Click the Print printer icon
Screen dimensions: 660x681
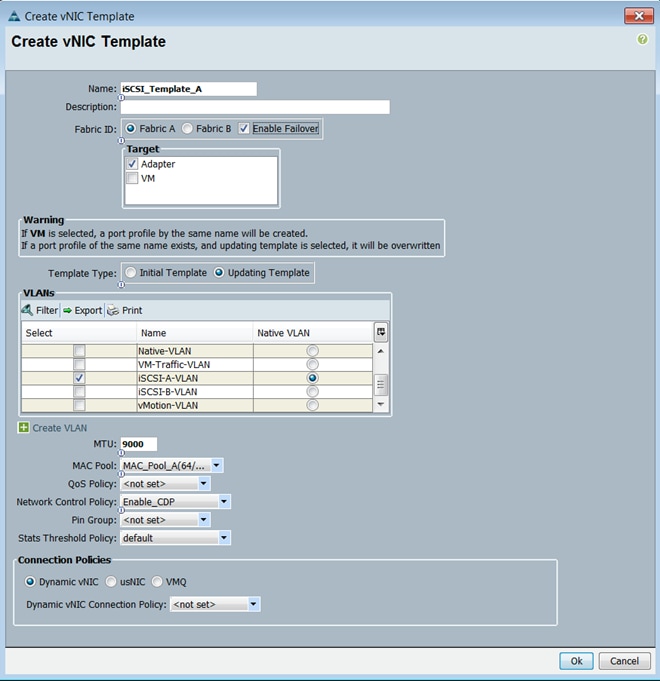tap(113, 310)
